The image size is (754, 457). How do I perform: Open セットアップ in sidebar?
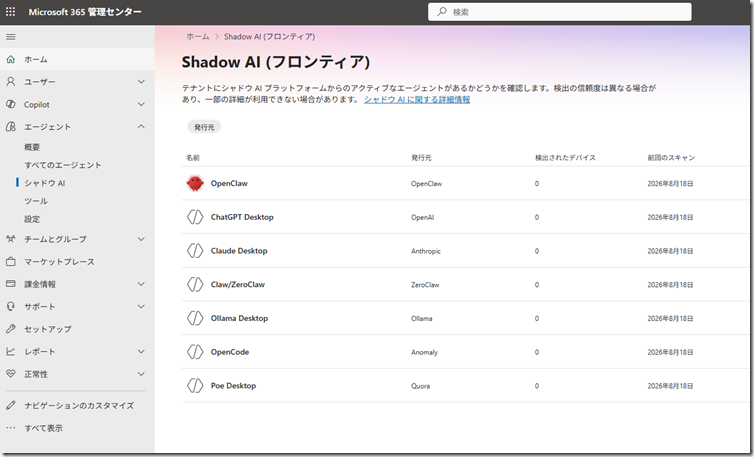coord(48,329)
